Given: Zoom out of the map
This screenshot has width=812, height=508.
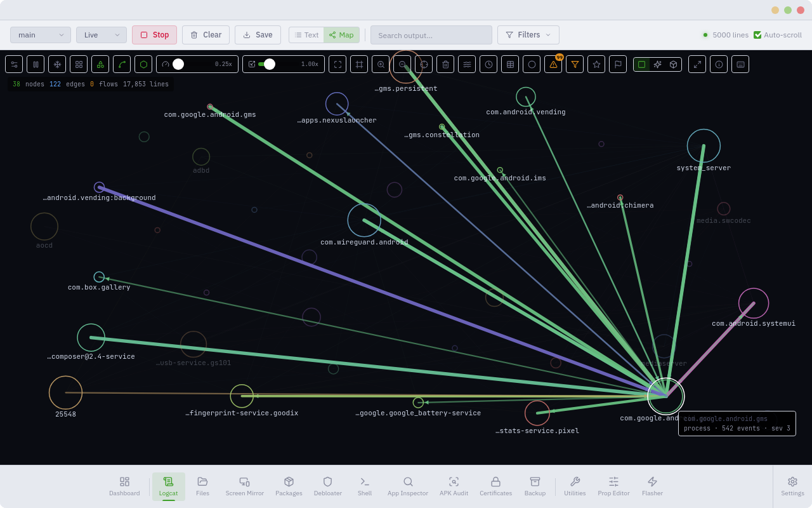Looking at the screenshot, I should pos(402,64).
